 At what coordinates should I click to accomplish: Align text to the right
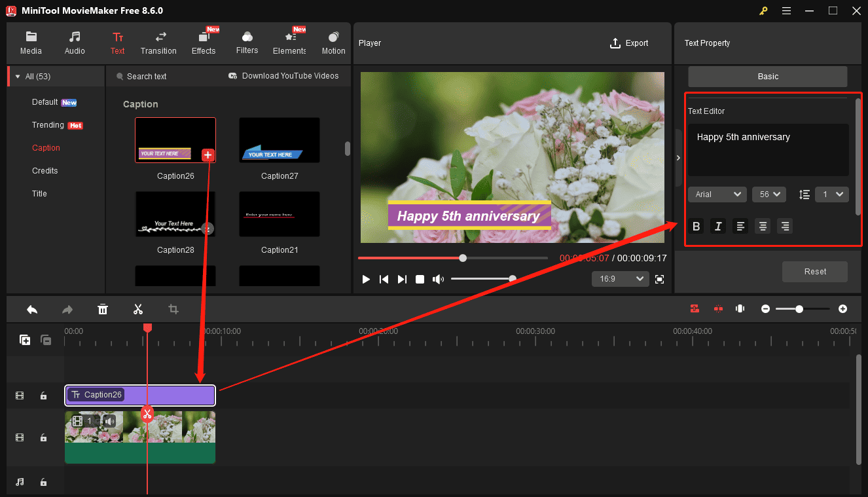pos(785,227)
